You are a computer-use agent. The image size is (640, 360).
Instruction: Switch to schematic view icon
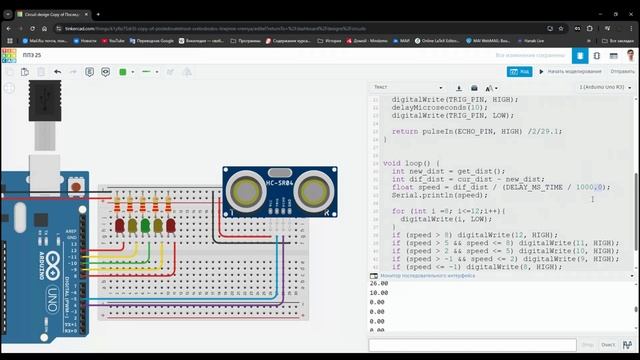597,56
